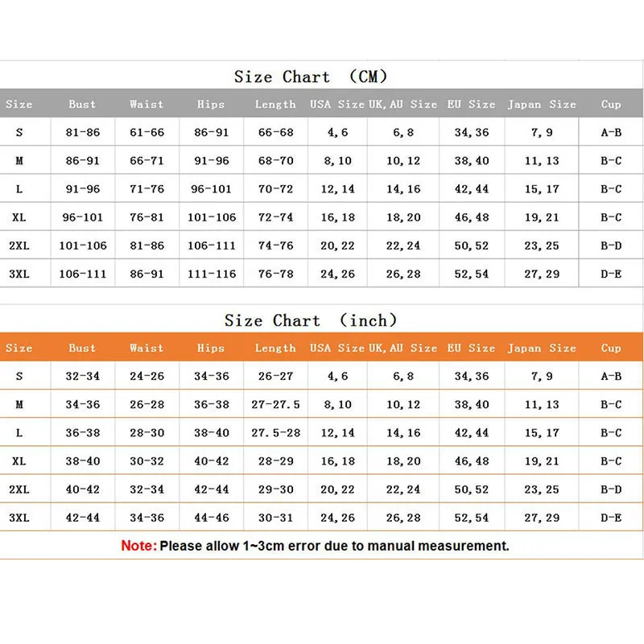
Task: Click the USA Size header in the orange table
Action: (x=337, y=348)
